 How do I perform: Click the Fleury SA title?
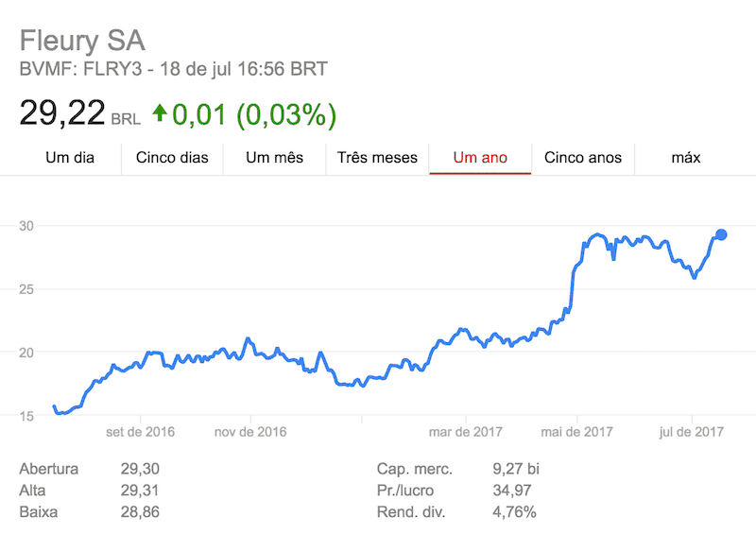[x=82, y=41]
